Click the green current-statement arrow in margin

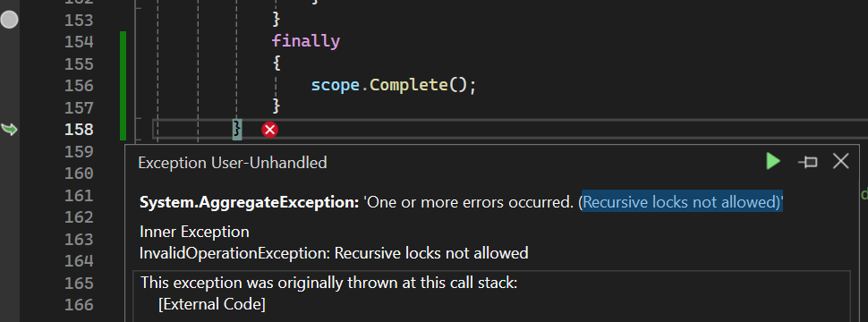tap(10, 130)
